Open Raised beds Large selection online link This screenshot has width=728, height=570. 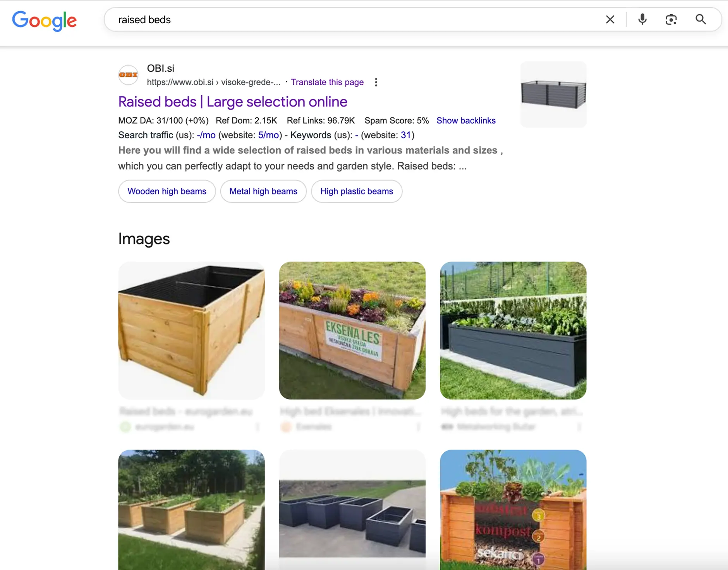[233, 102]
